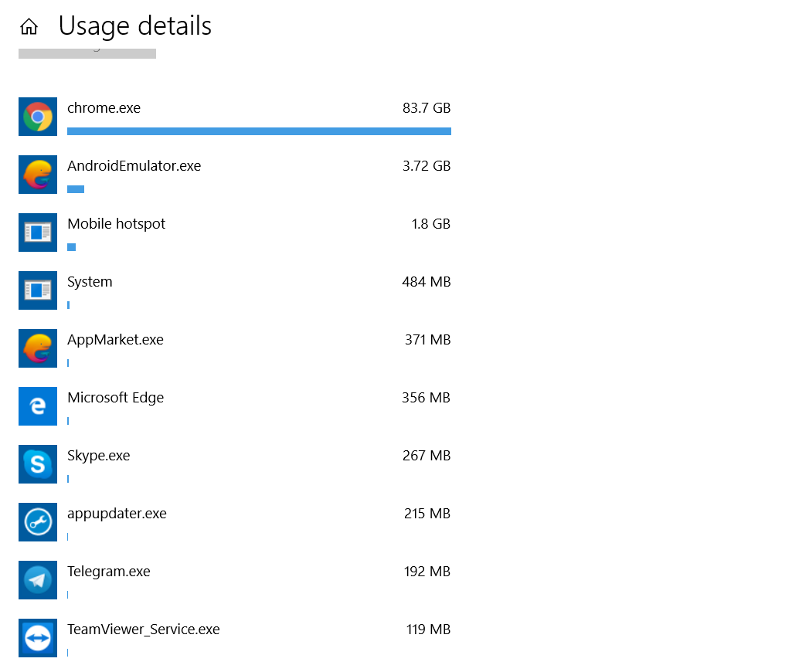Select the Skype.exe label
Viewport: 809px width, 672px height.
(x=99, y=456)
